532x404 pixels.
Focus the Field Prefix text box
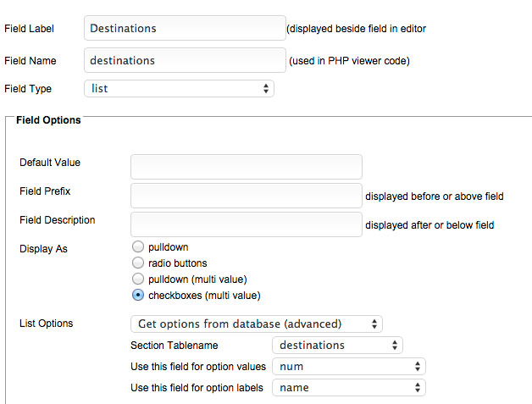click(x=246, y=196)
